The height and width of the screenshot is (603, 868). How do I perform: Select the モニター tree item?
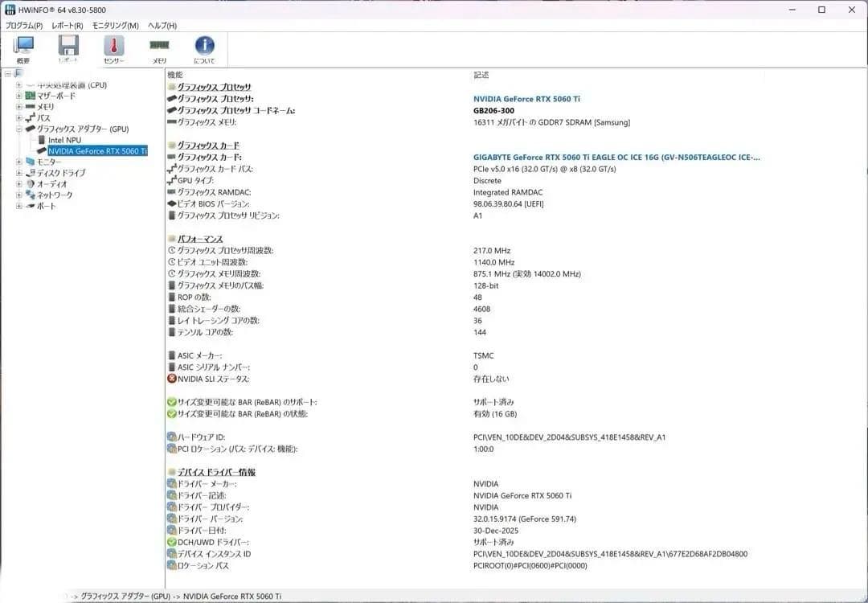49,162
